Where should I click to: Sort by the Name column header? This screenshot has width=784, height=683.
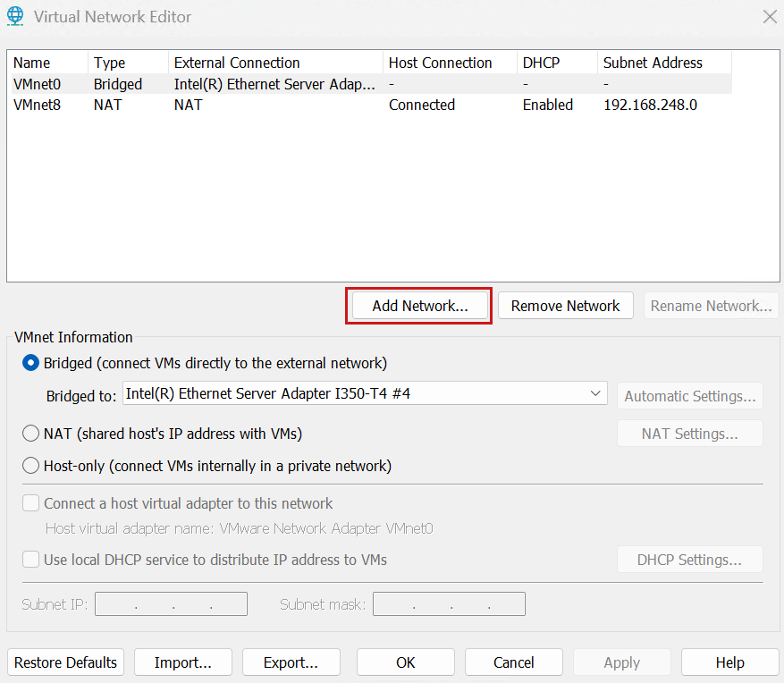(x=31, y=62)
